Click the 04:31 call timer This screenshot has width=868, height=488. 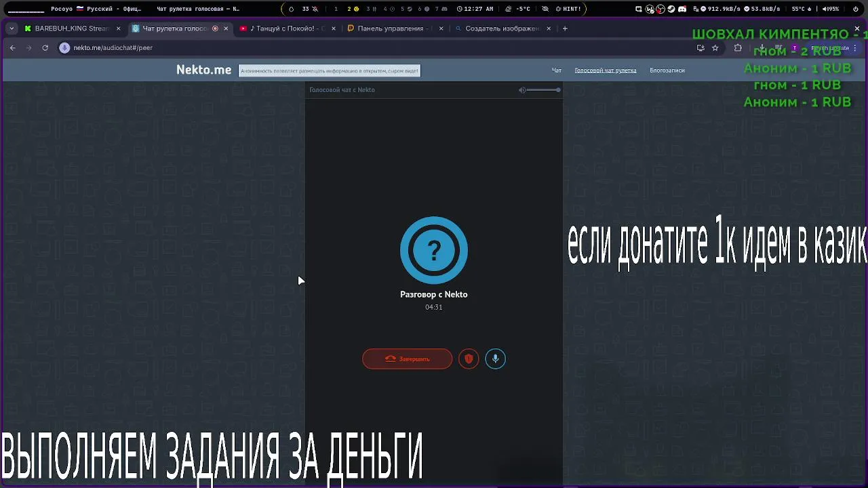pos(434,307)
